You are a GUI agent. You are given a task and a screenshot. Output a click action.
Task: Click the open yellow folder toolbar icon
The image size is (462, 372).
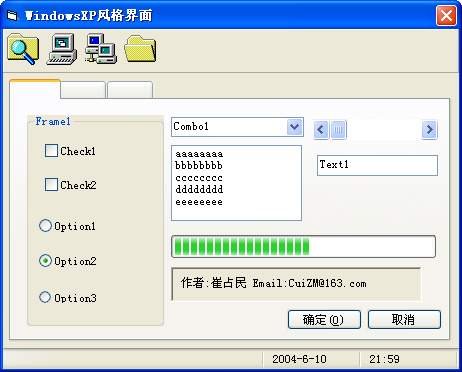point(140,49)
